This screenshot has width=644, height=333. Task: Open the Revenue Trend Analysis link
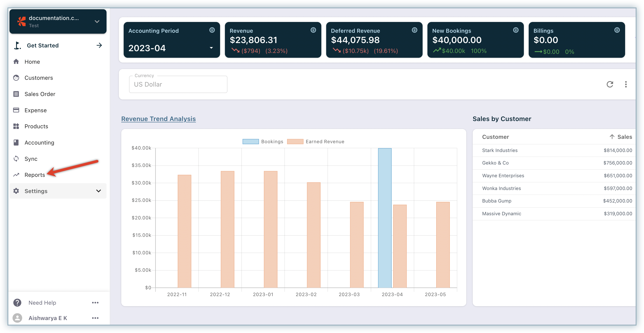coord(158,119)
